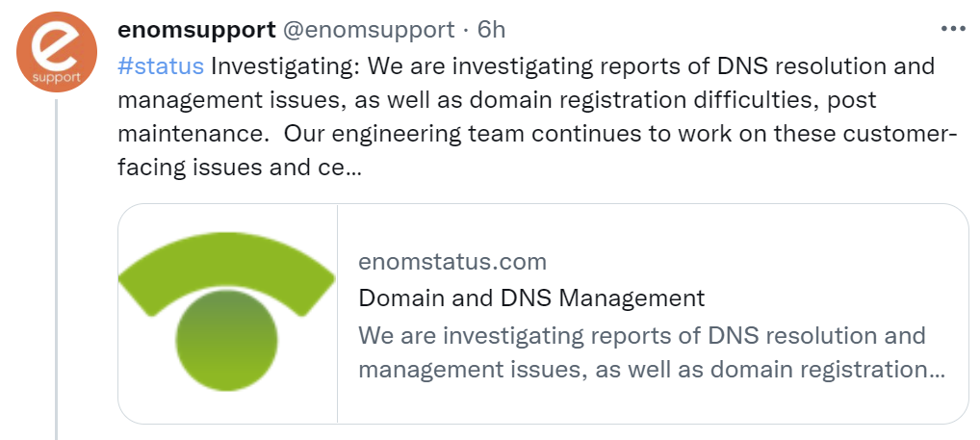This screenshot has height=440, width=980.
Task: Open the Domain and DNS Management card title
Action: pyautogui.click(x=531, y=298)
